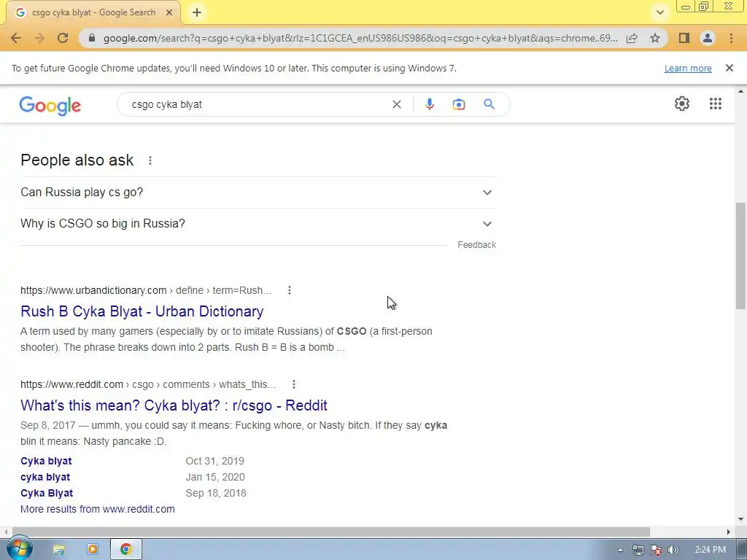Search by voice microphone icon
747x560 pixels.
point(429,104)
